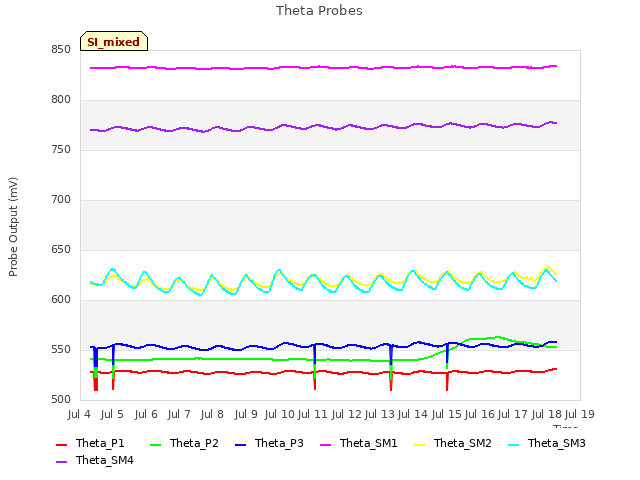Click the green Theta_P2 legend swatch

[156, 444]
